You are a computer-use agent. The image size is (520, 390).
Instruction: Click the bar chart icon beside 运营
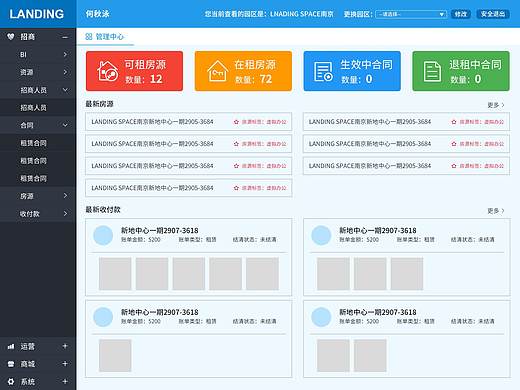pyautogui.click(x=11, y=347)
